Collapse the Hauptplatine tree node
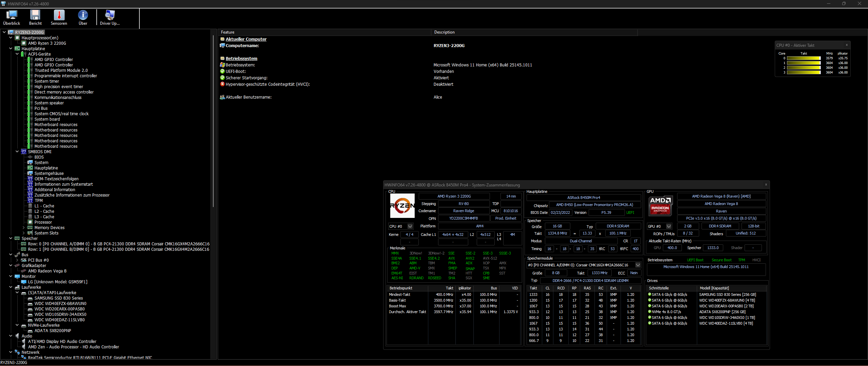This screenshot has height=366, width=868. point(11,49)
